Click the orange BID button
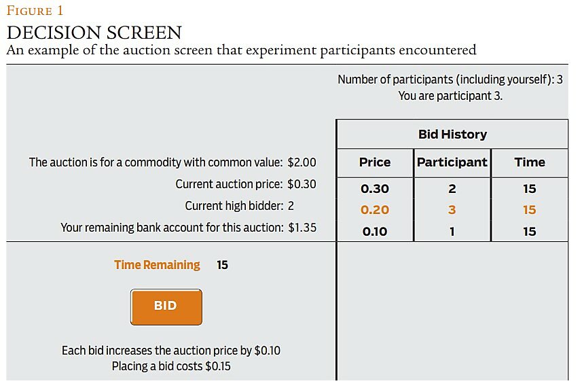 (166, 306)
